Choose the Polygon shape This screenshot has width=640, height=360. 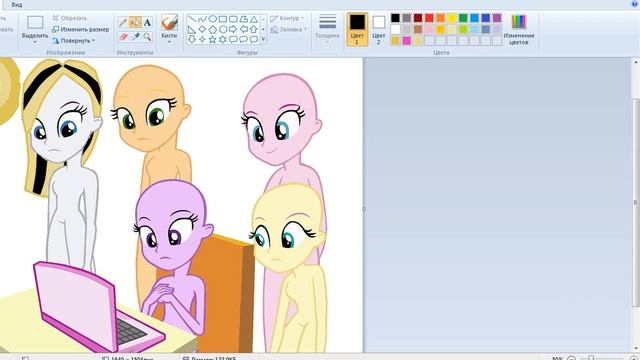click(244, 19)
